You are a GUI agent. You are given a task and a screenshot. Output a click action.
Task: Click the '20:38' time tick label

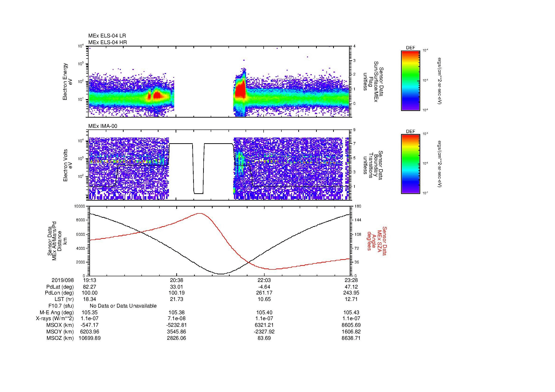tap(177, 280)
